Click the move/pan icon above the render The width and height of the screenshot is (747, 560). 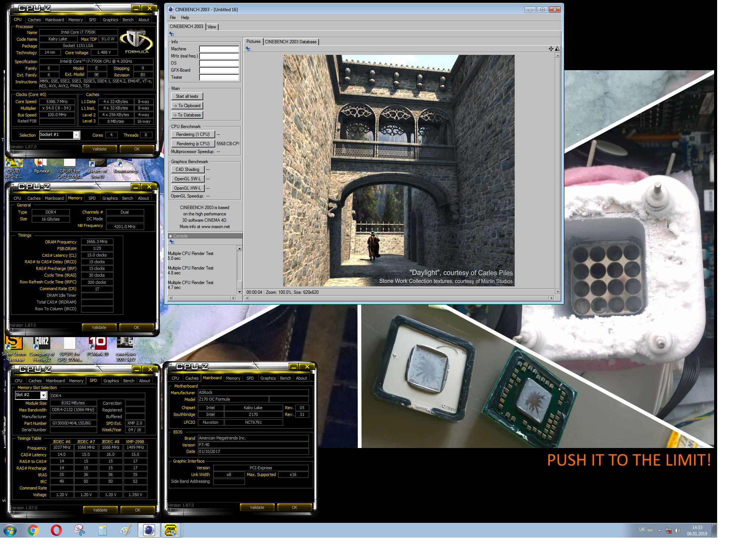point(551,49)
